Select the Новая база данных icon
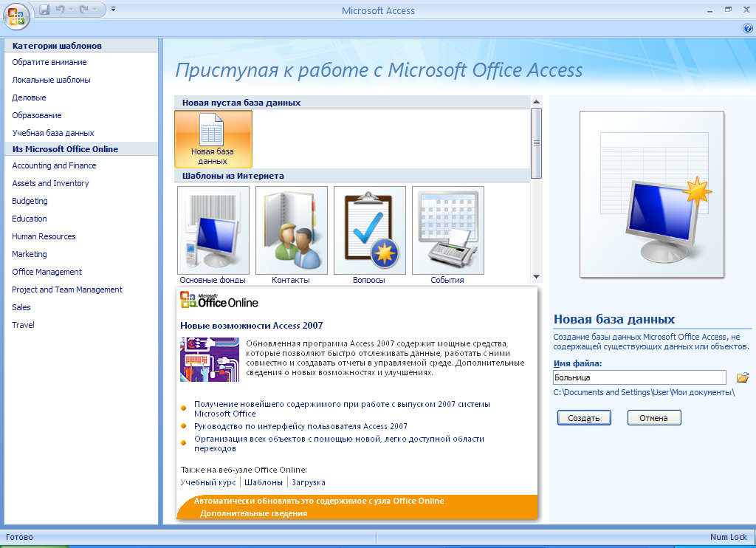This screenshot has height=548, width=756. click(213, 139)
